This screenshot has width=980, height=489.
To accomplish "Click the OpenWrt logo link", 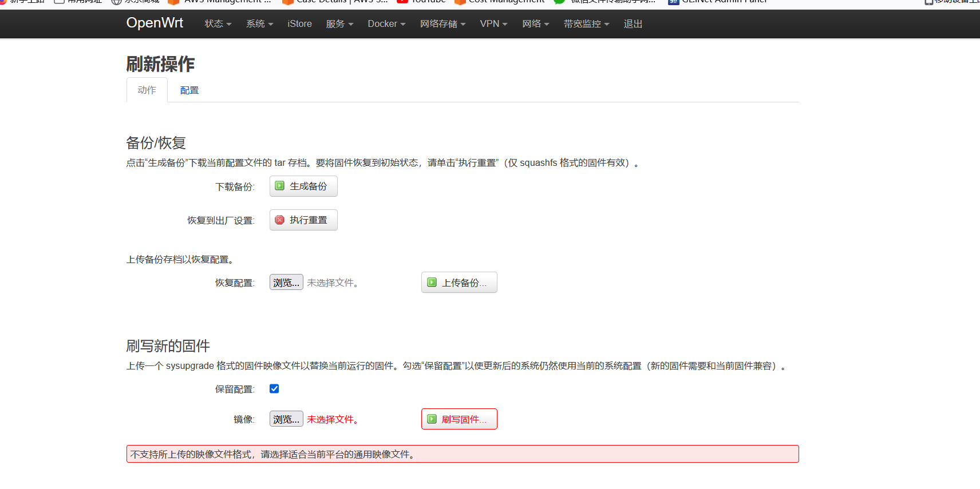I will pos(155,23).
